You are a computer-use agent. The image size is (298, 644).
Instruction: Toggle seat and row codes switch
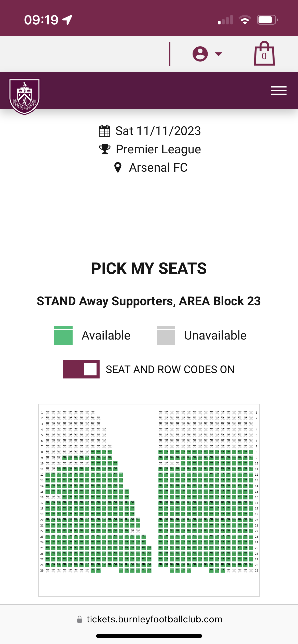[x=81, y=369]
